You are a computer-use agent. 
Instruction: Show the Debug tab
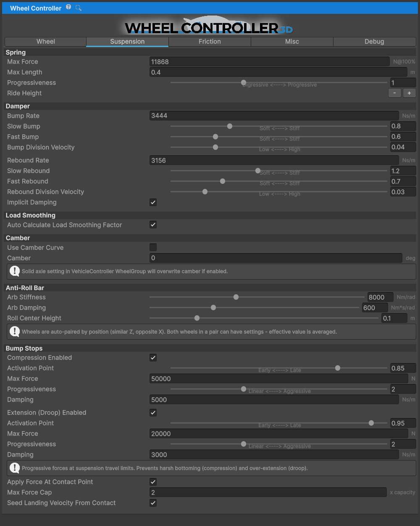(374, 42)
